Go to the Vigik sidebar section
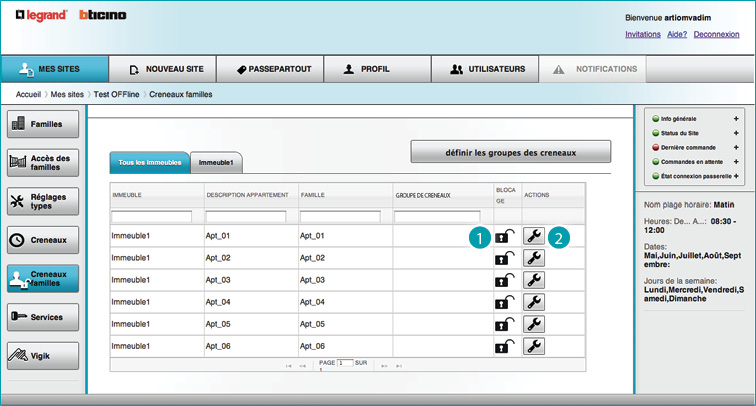The image size is (756, 406). [x=41, y=353]
